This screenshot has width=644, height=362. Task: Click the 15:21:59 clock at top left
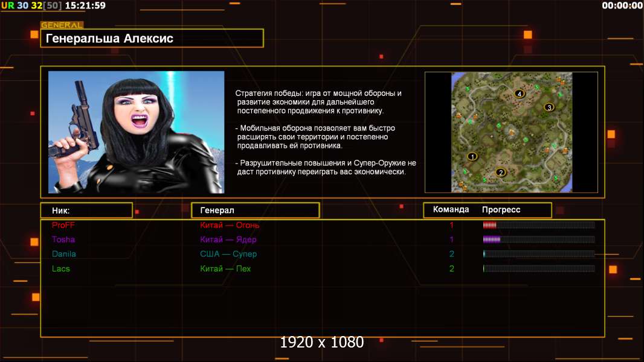tap(85, 5)
